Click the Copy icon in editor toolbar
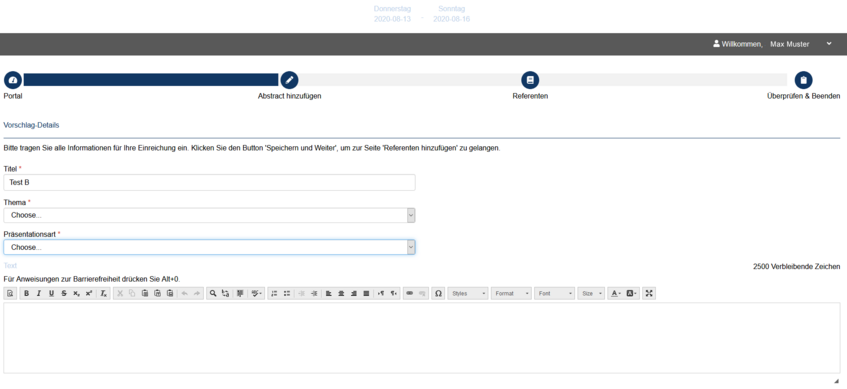 click(x=132, y=293)
